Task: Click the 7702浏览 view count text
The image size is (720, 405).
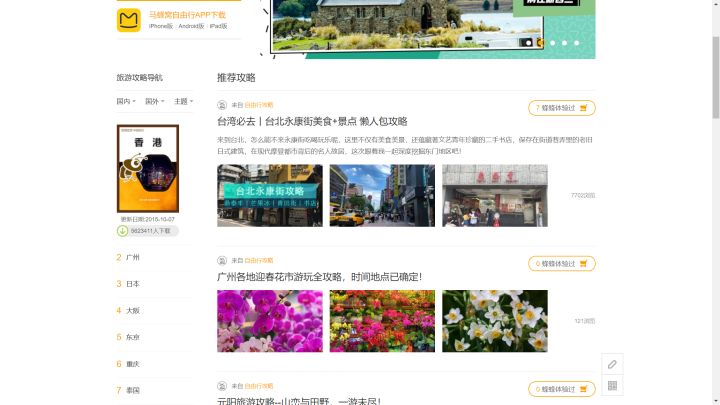Action: click(583, 196)
